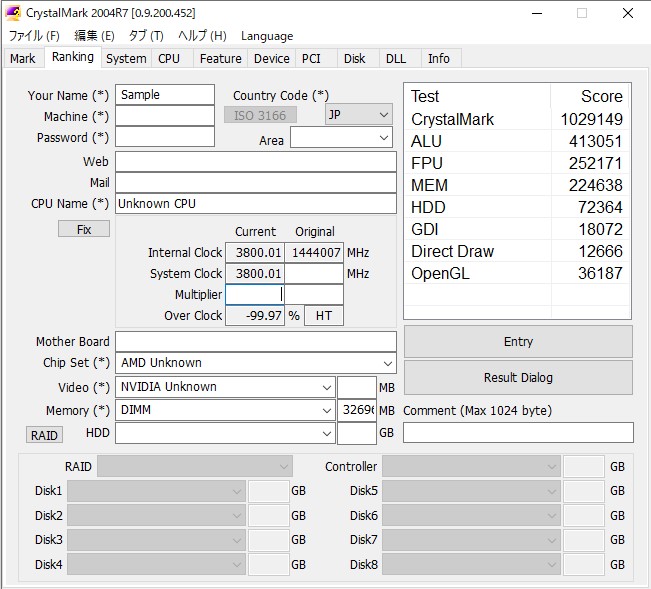Screen dimensions: 651x589
Task: Focus the Mail input field
Action: (x=256, y=183)
